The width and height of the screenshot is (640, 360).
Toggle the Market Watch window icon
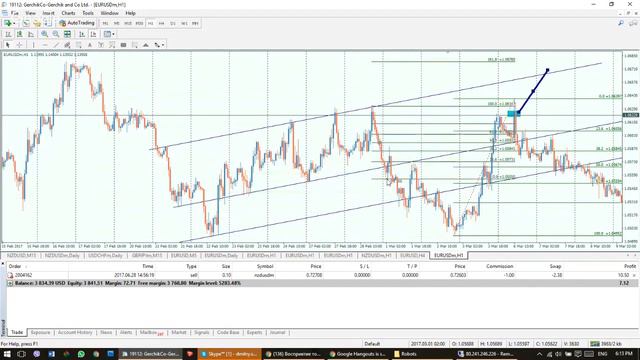[x=26, y=23]
